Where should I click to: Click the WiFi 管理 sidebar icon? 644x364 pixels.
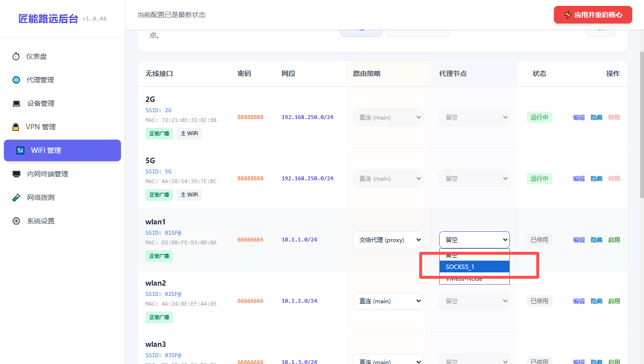pyautogui.click(x=21, y=150)
